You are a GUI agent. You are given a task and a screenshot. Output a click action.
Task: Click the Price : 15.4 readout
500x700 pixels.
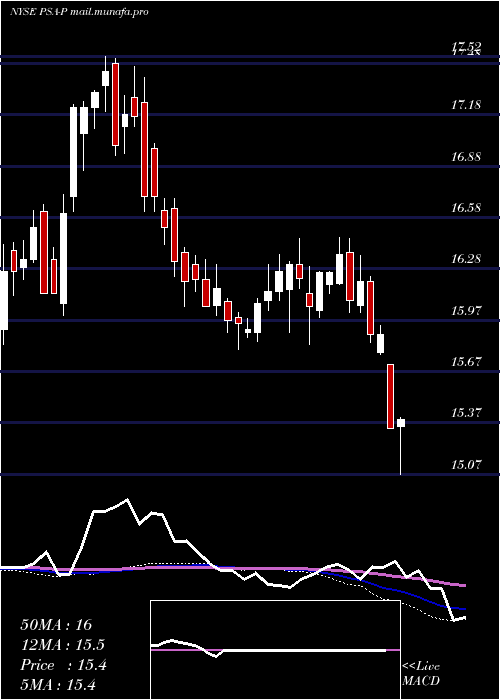click(63, 665)
